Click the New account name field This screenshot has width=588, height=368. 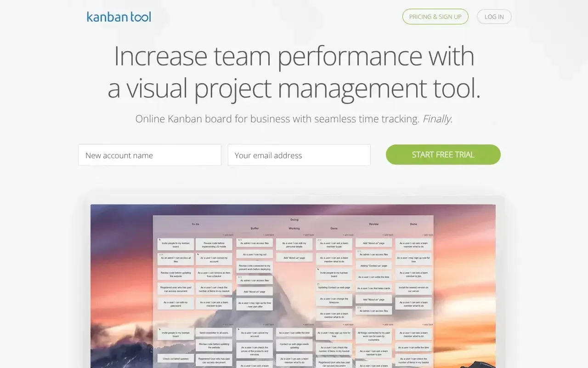(149, 155)
